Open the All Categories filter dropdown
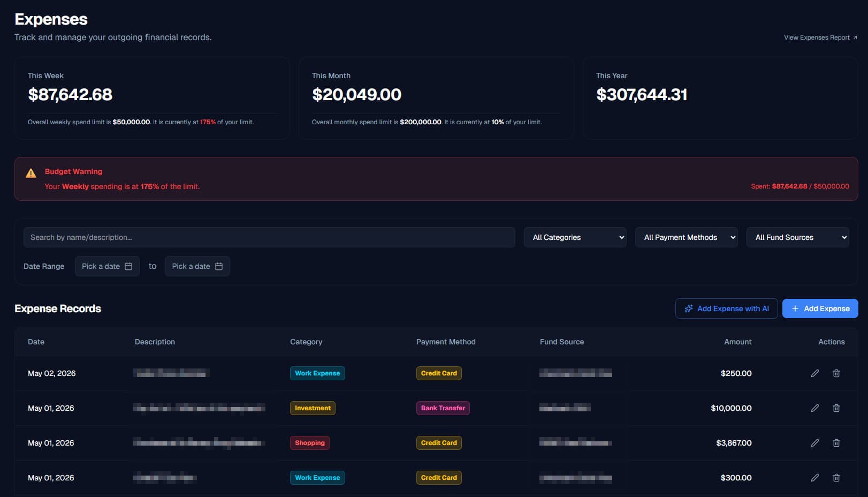This screenshot has width=868, height=497. pos(575,237)
